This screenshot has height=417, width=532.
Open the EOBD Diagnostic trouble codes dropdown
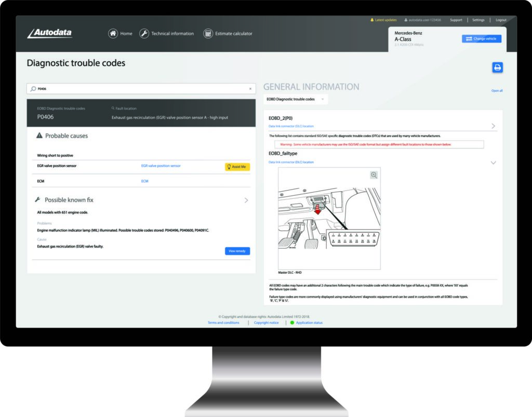pyautogui.click(x=296, y=99)
